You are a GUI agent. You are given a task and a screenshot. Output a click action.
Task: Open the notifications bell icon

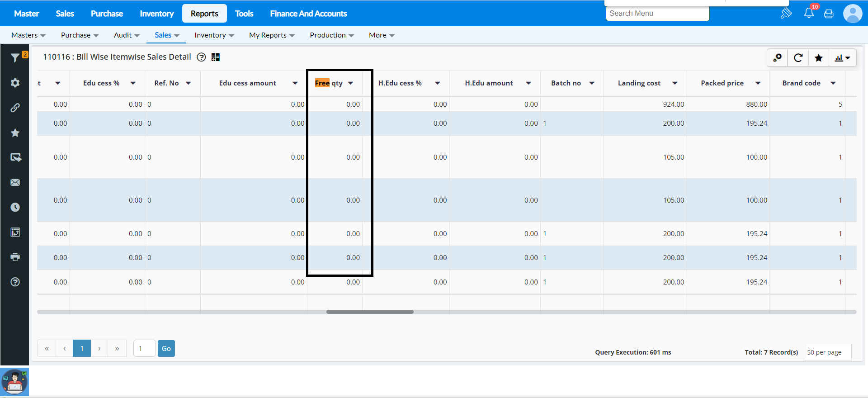click(x=809, y=13)
